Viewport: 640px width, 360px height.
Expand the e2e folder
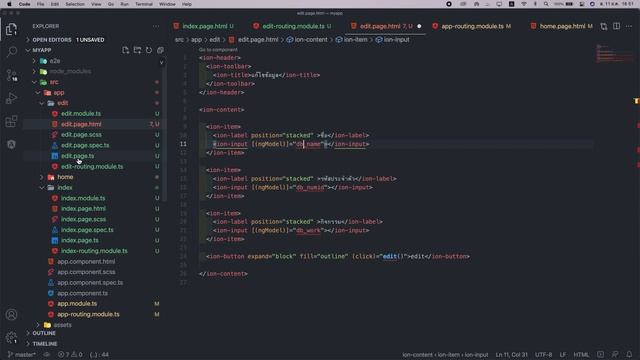55,61
